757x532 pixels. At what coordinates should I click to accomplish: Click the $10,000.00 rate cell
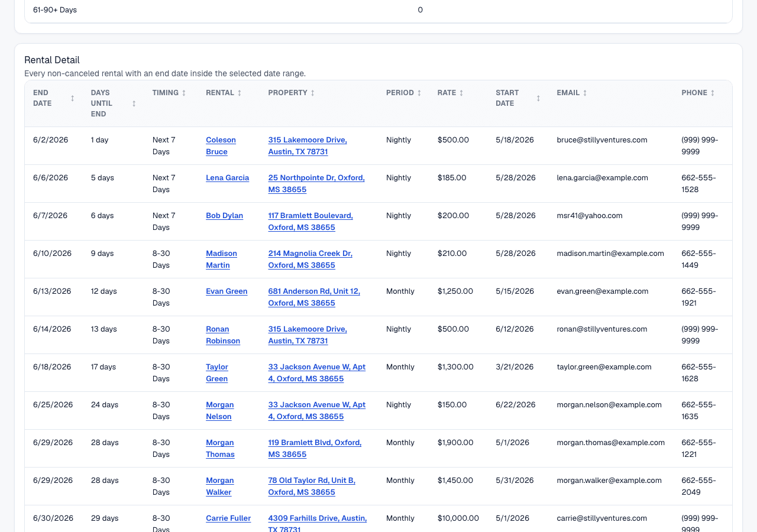[458, 518]
